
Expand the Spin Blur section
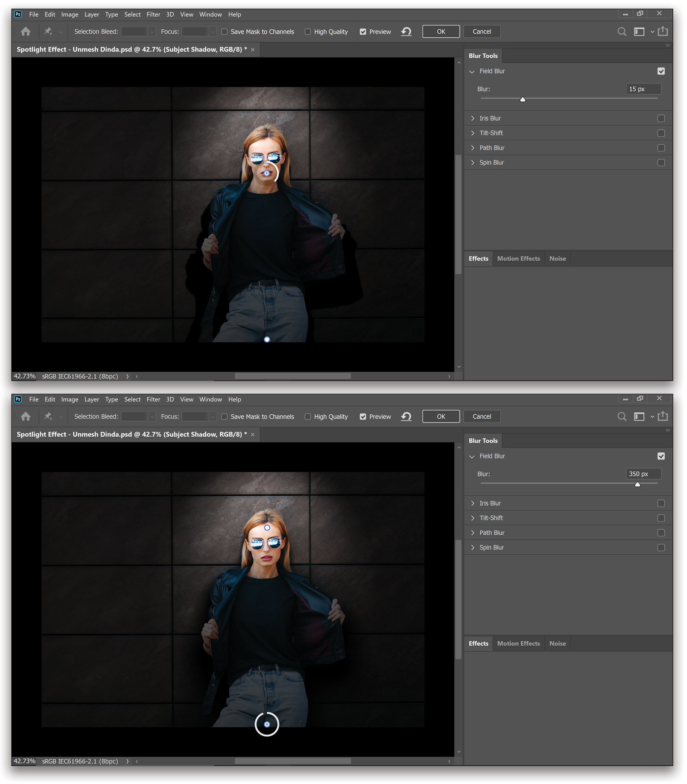[473, 162]
